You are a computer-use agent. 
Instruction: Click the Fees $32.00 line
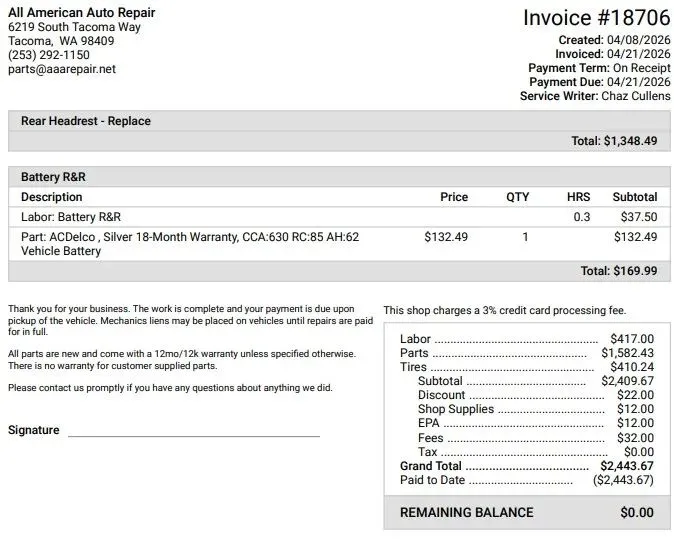(x=536, y=438)
